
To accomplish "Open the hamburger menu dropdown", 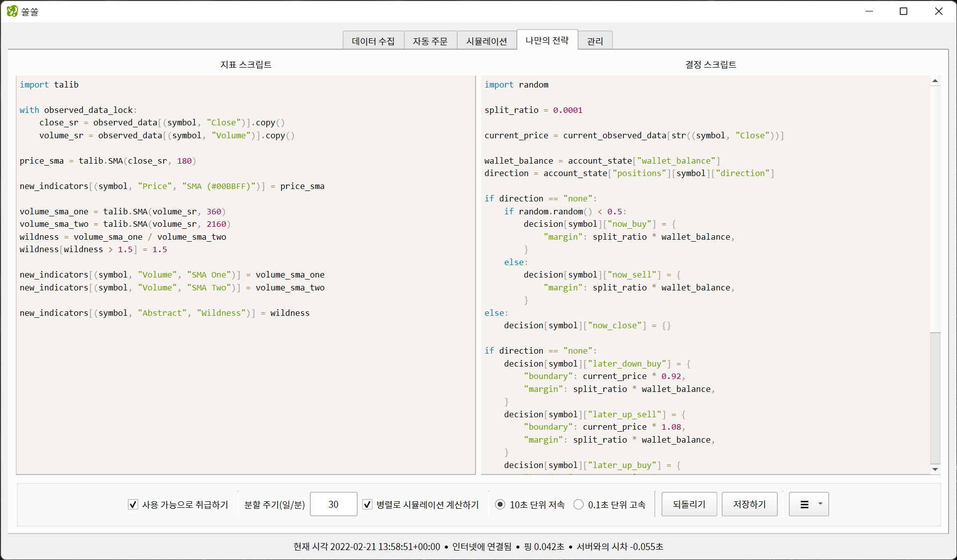I will [809, 504].
